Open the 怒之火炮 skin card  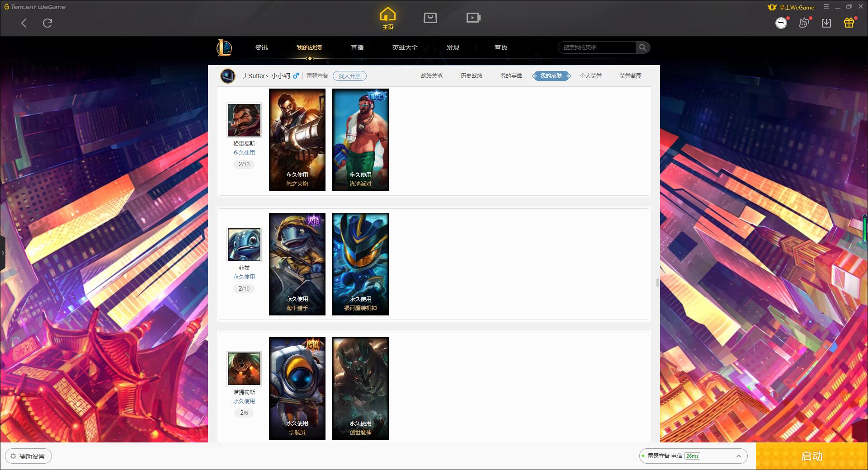tap(297, 140)
